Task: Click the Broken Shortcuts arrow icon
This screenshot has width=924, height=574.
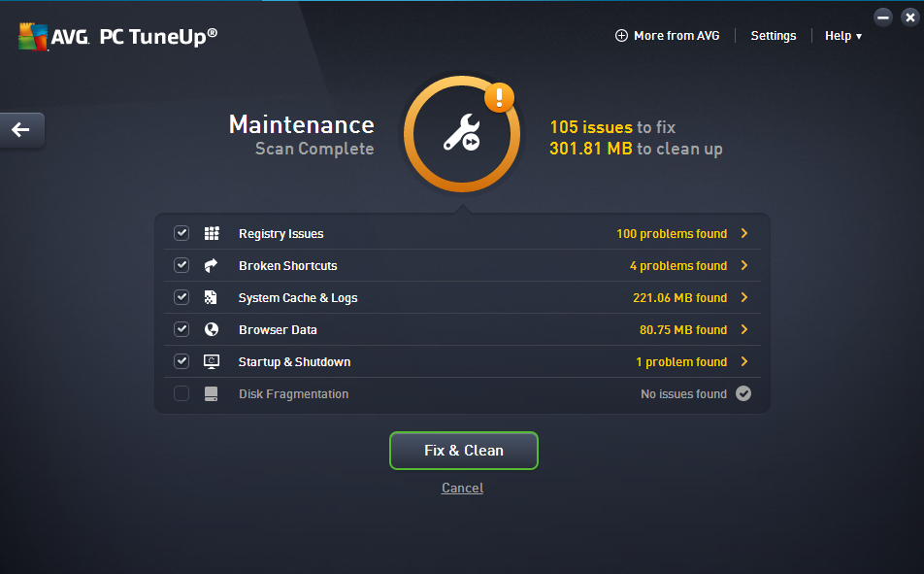Action: (211, 265)
